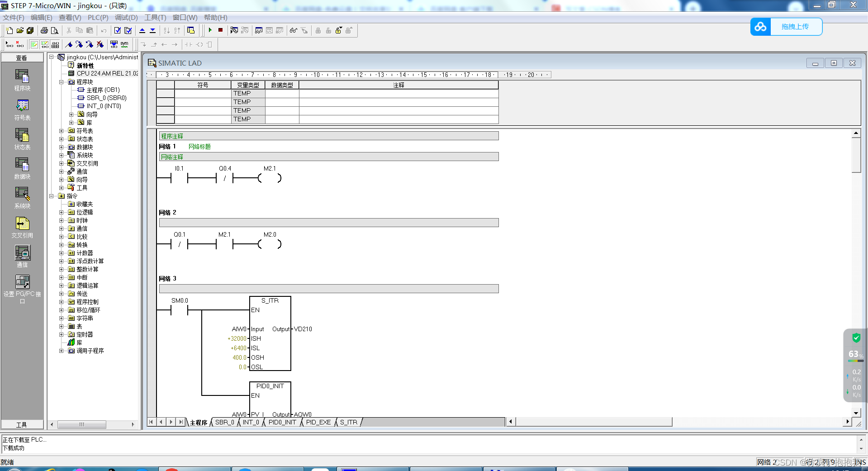This screenshot has width=868, height=471.
Task: Expand the 状态表 tree node
Action: (x=62, y=139)
